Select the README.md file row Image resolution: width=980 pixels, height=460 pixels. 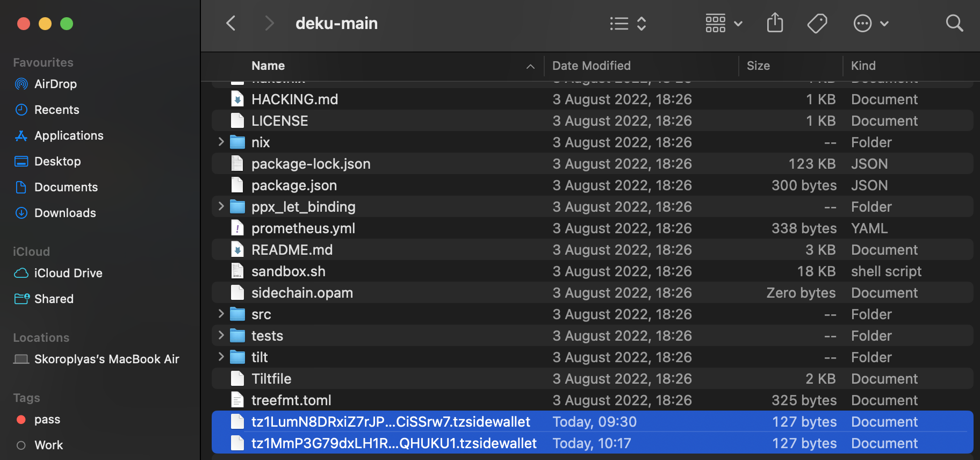coord(292,250)
